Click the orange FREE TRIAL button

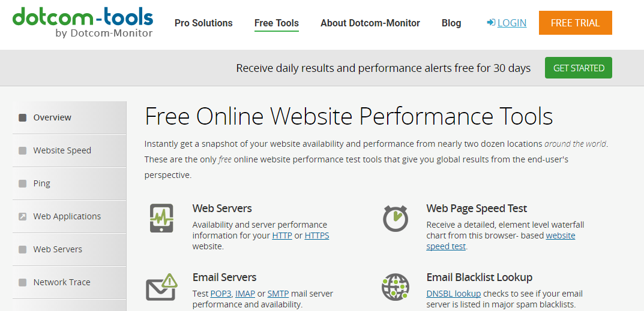coord(576,23)
